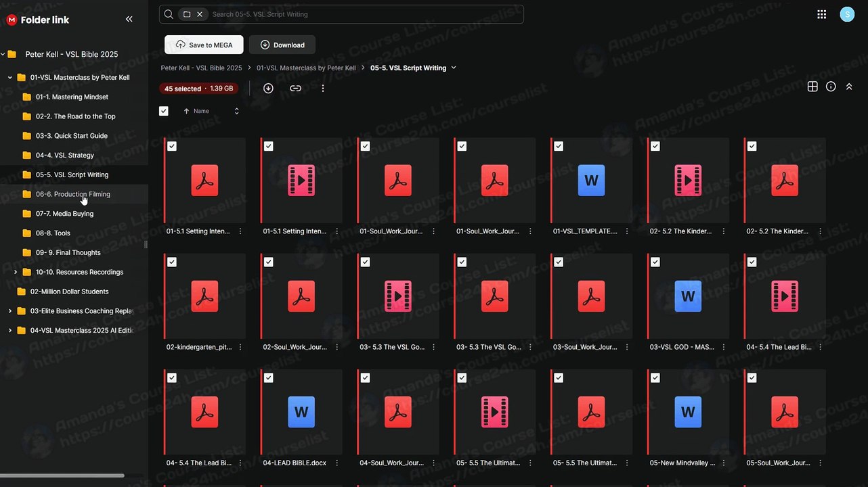The image size is (868, 487).
Task: Select the '02- 5.2 The Kinder' video thumbnail
Action: (x=688, y=181)
